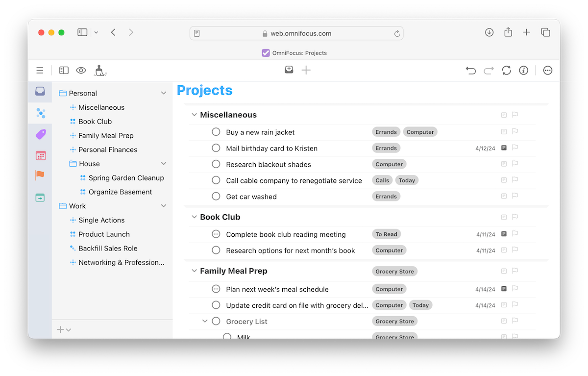Screen dimensions: 588x376
Task: Check off Research blackout shades
Action: (216, 164)
